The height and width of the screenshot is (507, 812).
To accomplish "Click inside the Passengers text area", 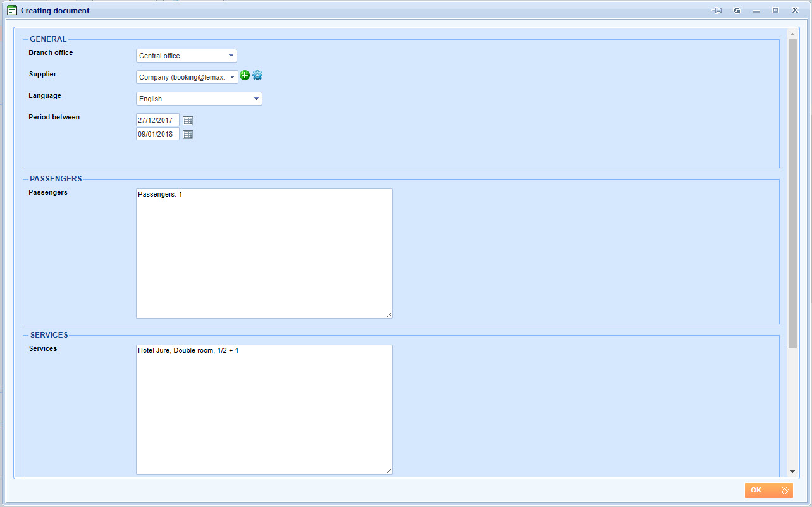I will pyautogui.click(x=264, y=253).
